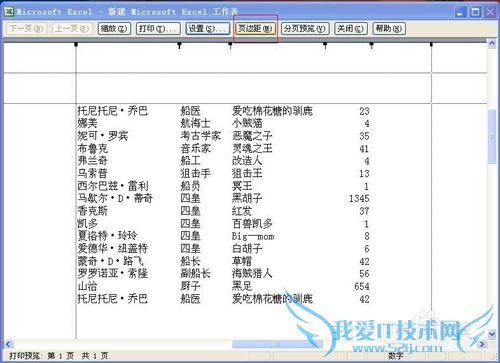Click the nickname cell 白胡子

tap(247, 248)
